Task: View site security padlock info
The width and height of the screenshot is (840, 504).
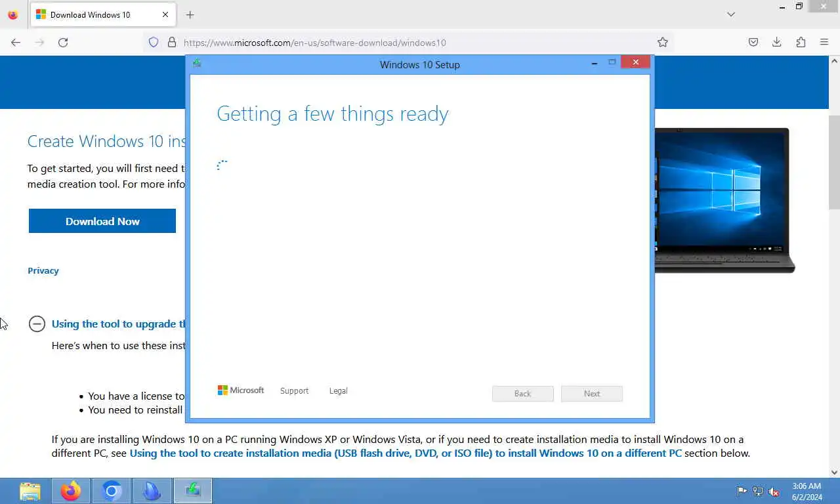Action: (x=172, y=42)
